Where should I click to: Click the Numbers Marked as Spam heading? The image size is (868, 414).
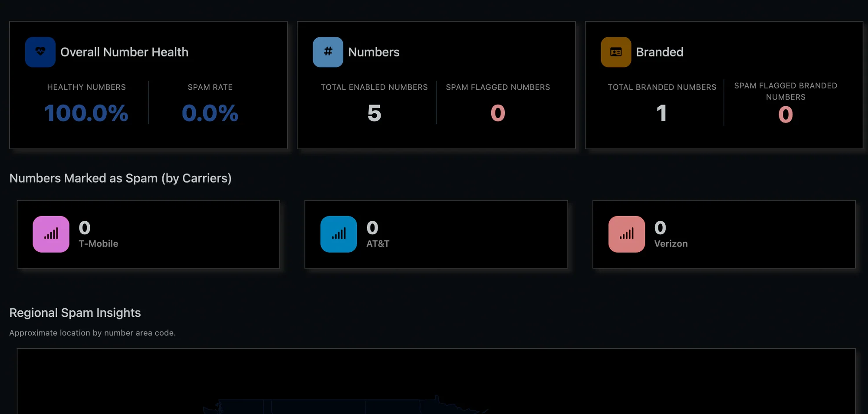tap(120, 178)
